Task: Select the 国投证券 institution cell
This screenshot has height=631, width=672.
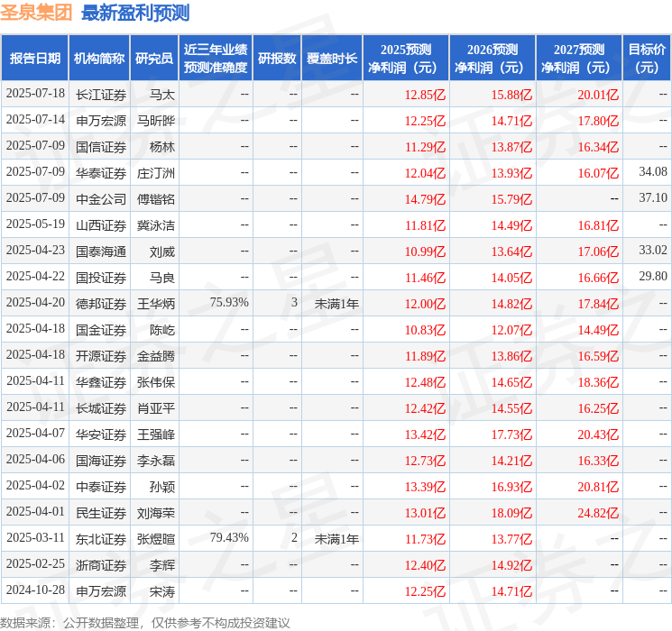Action: pos(101,278)
